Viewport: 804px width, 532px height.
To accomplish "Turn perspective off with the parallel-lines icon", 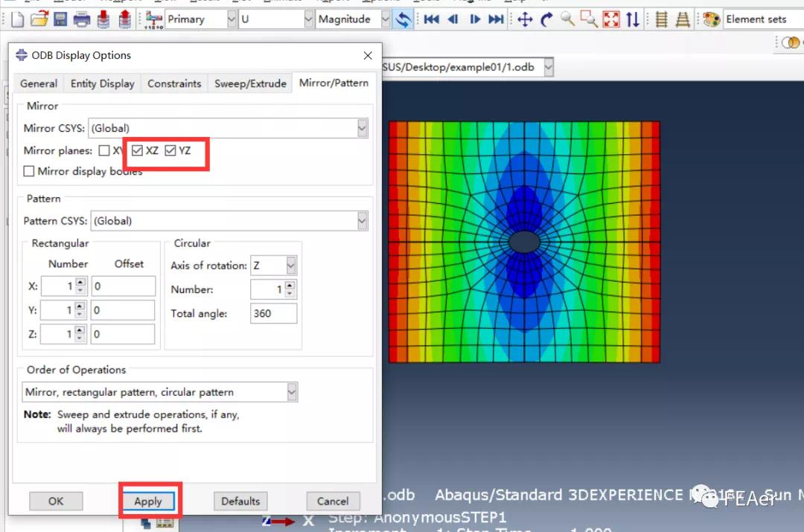I will pyautogui.click(x=662, y=19).
